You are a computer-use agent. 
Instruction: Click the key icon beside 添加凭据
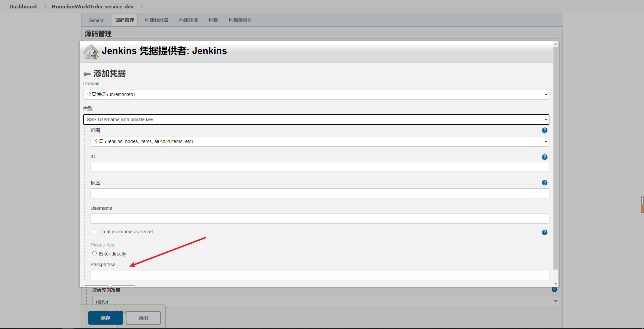point(87,74)
